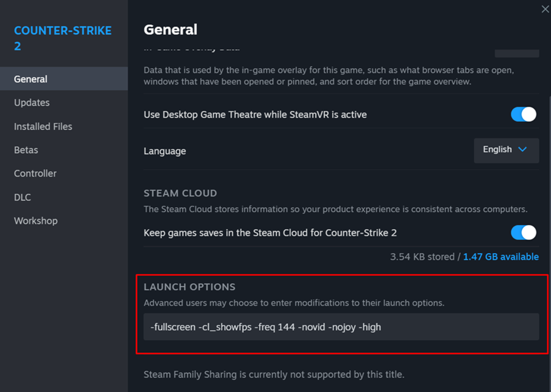Click the X icon to close properties
Viewport: 551px width, 392px height.
click(x=545, y=9)
